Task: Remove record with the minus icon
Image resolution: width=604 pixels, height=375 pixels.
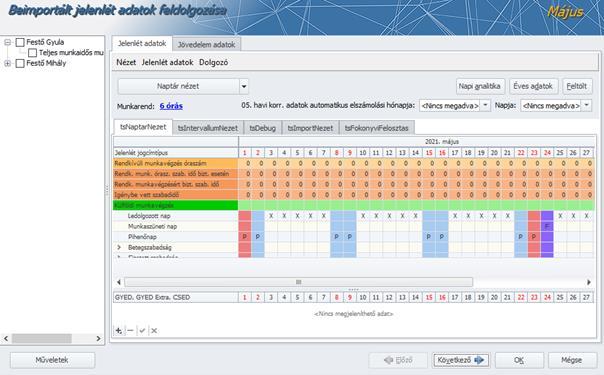Action: click(130, 330)
